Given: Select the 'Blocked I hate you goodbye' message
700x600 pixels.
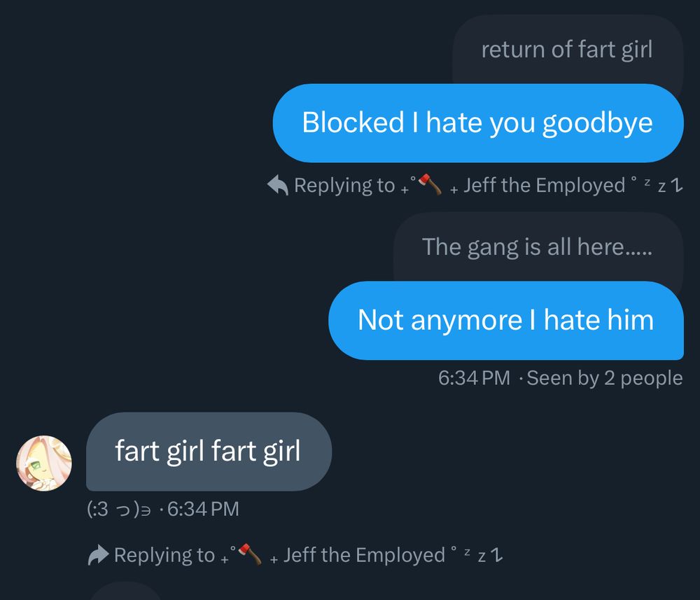Looking at the screenshot, I should 478,123.
